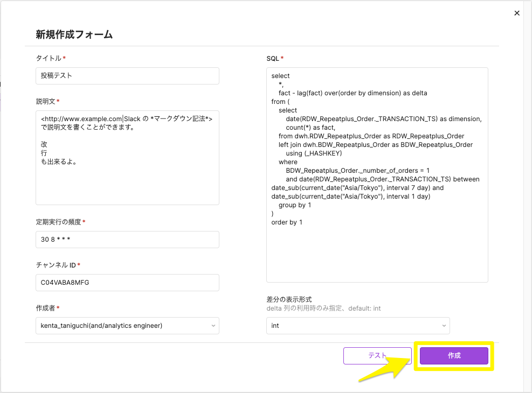Click into the SQL editor text area
Screen dimensions: 532x393
pyautogui.click(x=377, y=253)
